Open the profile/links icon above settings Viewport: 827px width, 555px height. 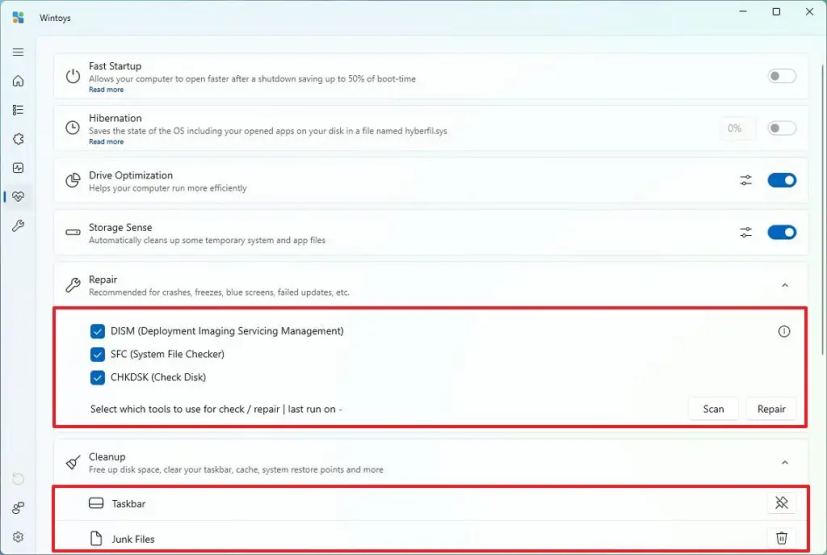pyautogui.click(x=18, y=508)
